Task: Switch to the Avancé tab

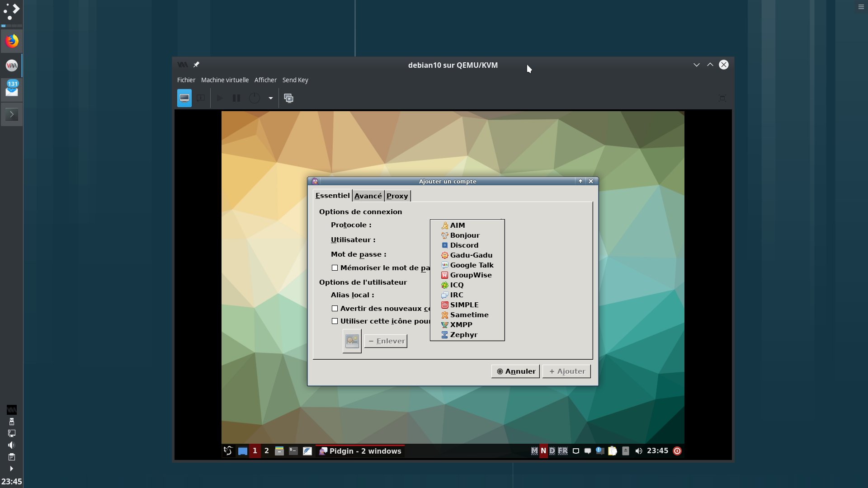Action: click(x=368, y=196)
